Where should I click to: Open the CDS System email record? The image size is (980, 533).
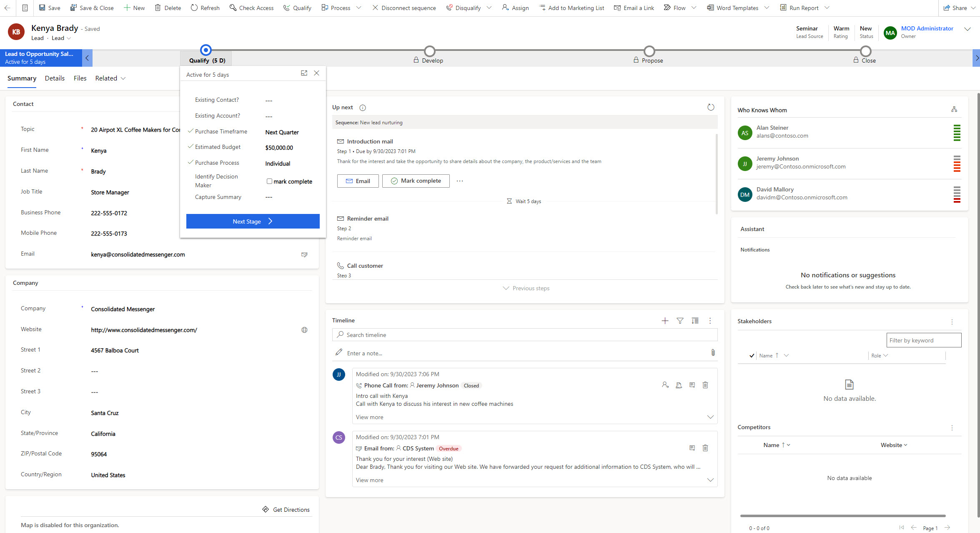pyautogui.click(x=692, y=448)
